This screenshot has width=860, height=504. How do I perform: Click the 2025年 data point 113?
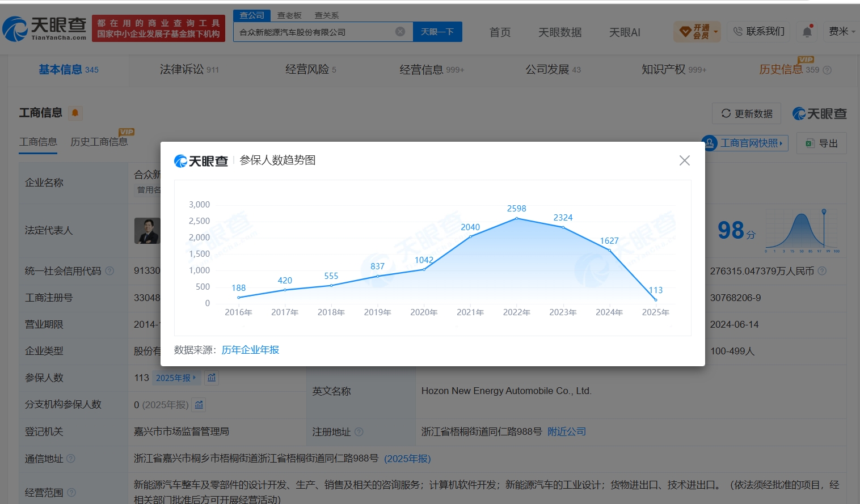[x=656, y=300]
